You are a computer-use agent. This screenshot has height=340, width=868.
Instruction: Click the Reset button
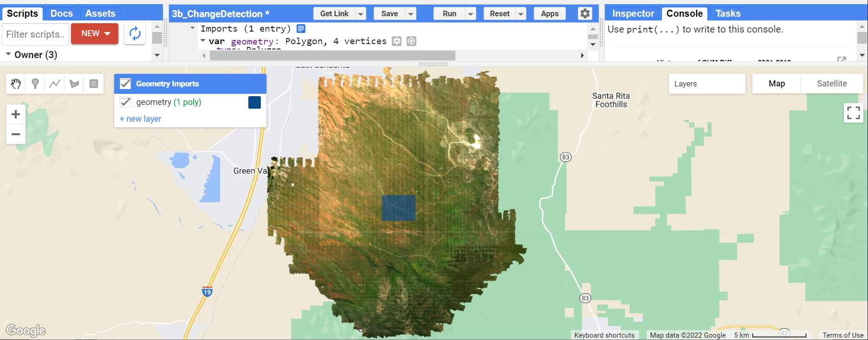tap(499, 14)
